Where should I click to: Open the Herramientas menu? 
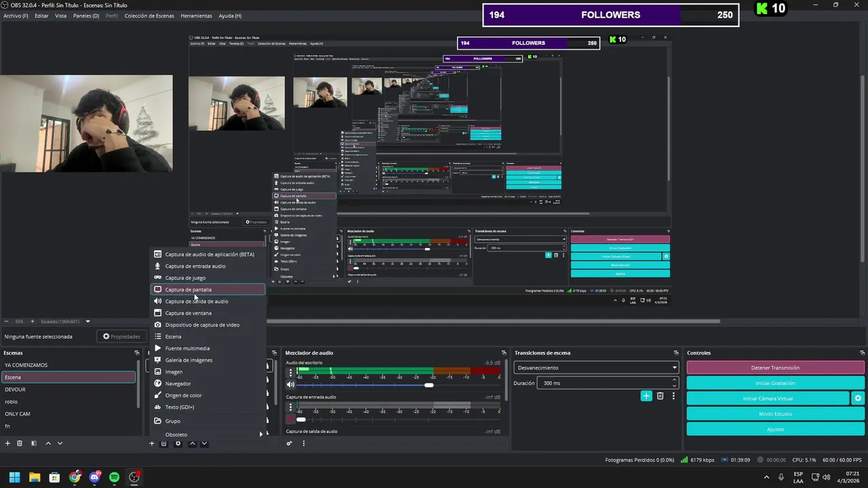tap(196, 16)
